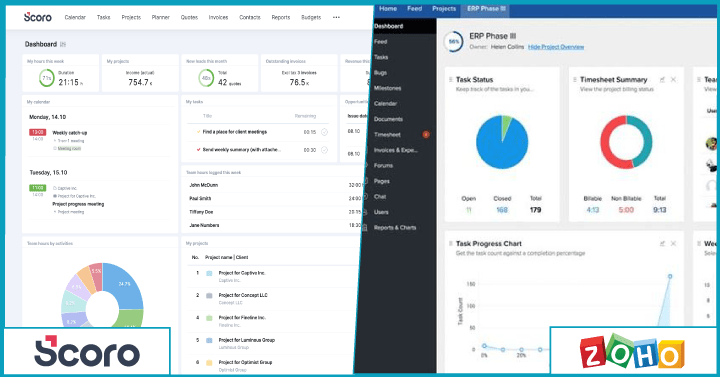Click the 56% project progress circle
The height and width of the screenshot is (377, 720).
454,41
